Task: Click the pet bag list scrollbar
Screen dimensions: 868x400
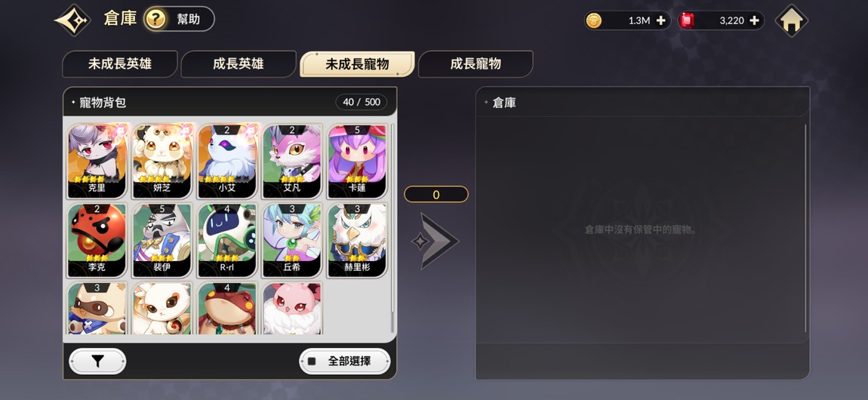Action: 392,228
